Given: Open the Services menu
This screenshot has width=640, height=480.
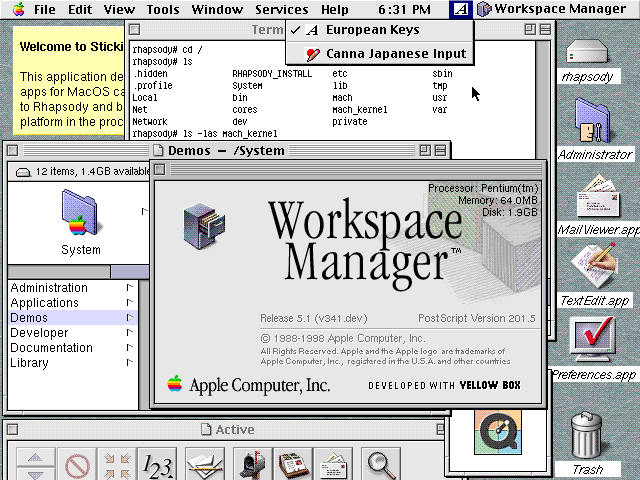Looking at the screenshot, I should click(x=282, y=9).
